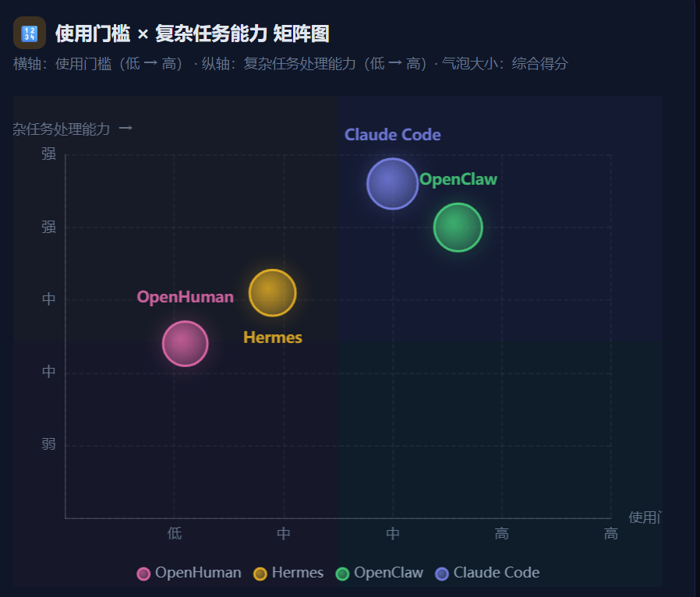The image size is (700, 597).
Task: Click the chart title 使用门槛 × 复杂任务能力 矩阵图
Action: (x=193, y=34)
